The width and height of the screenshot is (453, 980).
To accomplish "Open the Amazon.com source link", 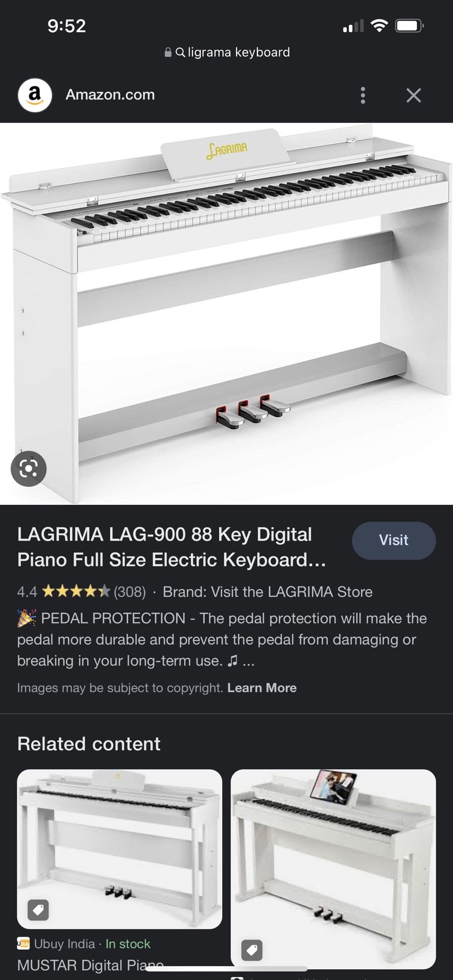I will pyautogui.click(x=110, y=95).
